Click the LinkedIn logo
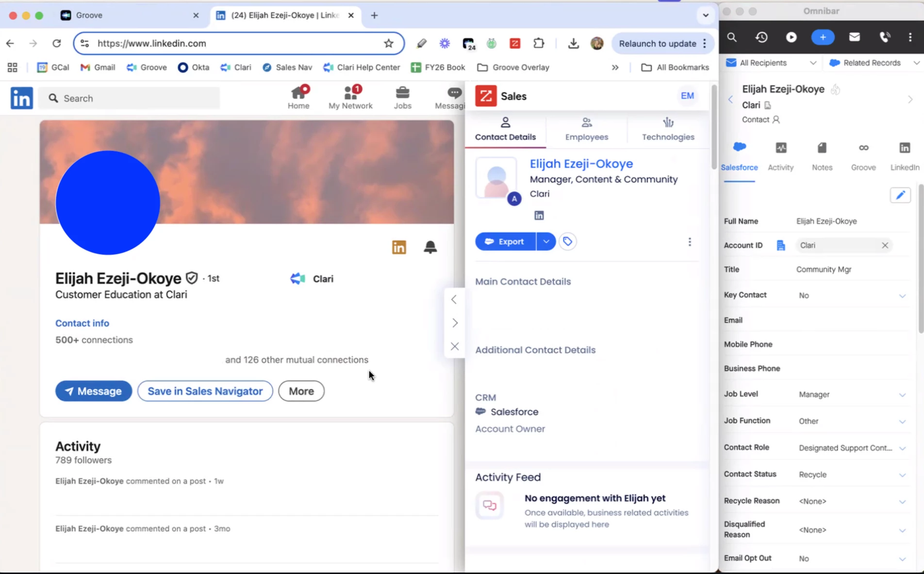The width and height of the screenshot is (924, 574). pyautogui.click(x=22, y=98)
